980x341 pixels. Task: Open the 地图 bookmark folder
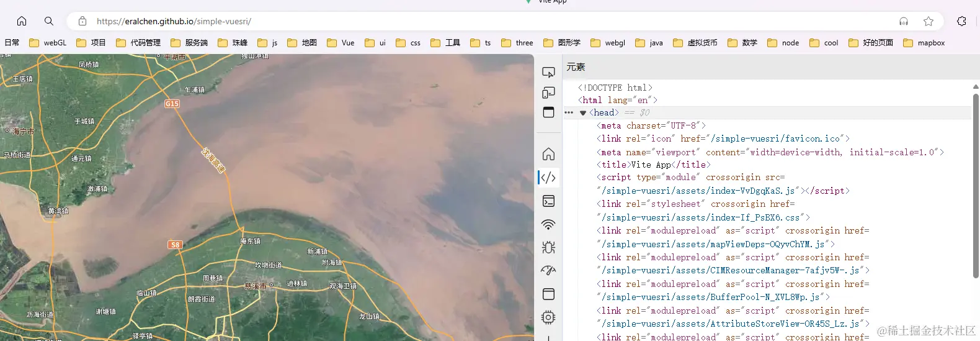click(x=302, y=43)
